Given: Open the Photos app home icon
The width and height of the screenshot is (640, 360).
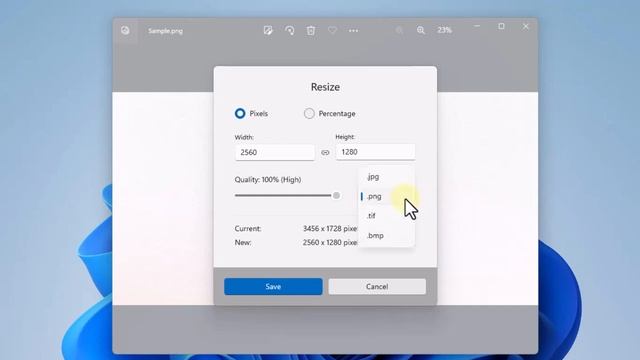Looking at the screenshot, I should coord(125,30).
